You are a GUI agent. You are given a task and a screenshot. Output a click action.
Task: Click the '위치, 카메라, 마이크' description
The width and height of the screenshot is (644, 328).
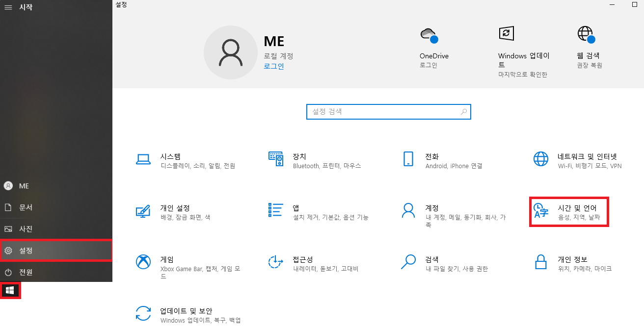[x=585, y=269]
